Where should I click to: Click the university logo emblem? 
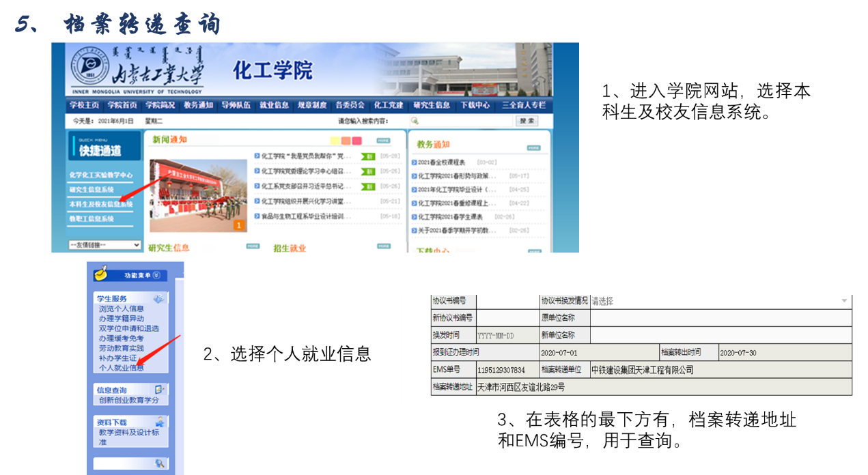coord(89,66)
